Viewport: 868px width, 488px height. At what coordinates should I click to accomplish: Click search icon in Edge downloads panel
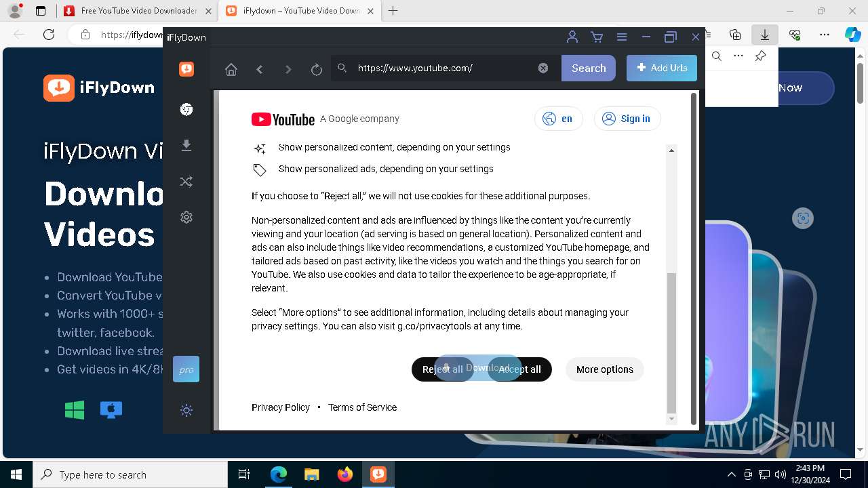tap(717, 56)
